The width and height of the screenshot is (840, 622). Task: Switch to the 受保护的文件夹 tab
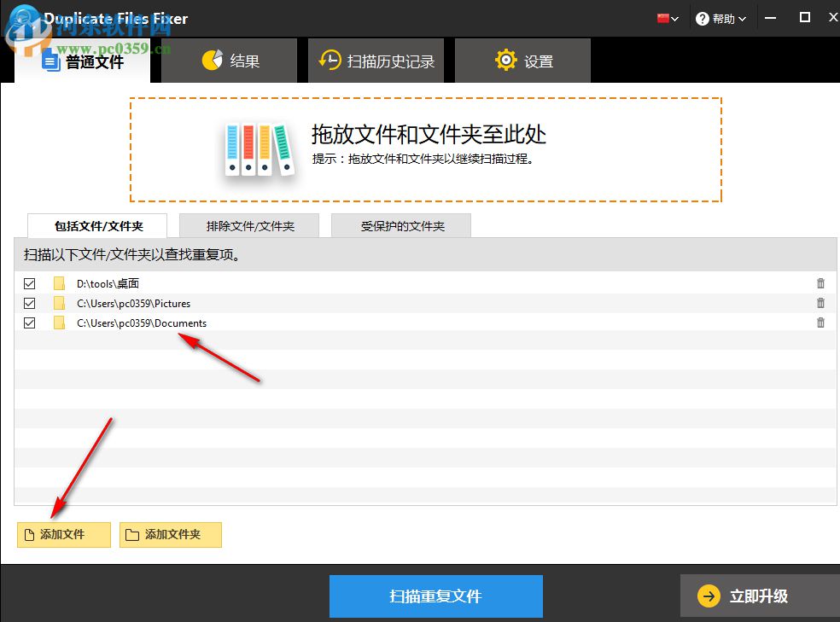(400, 224)
